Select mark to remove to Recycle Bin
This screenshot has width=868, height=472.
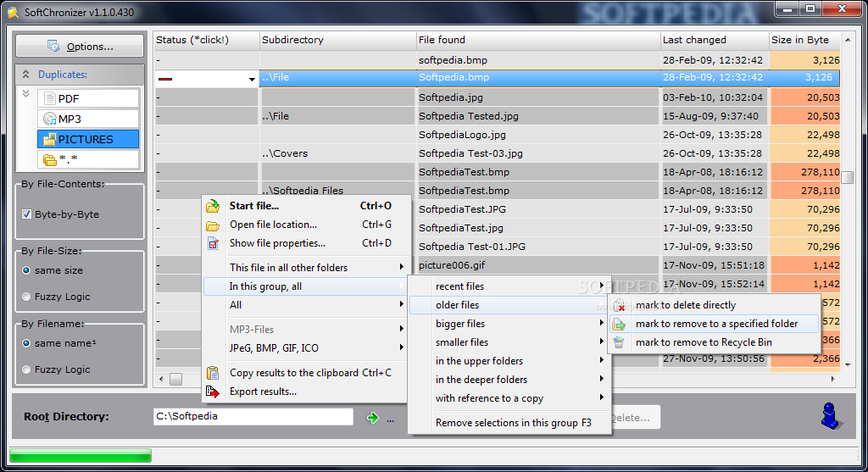(x=714, y=342)
